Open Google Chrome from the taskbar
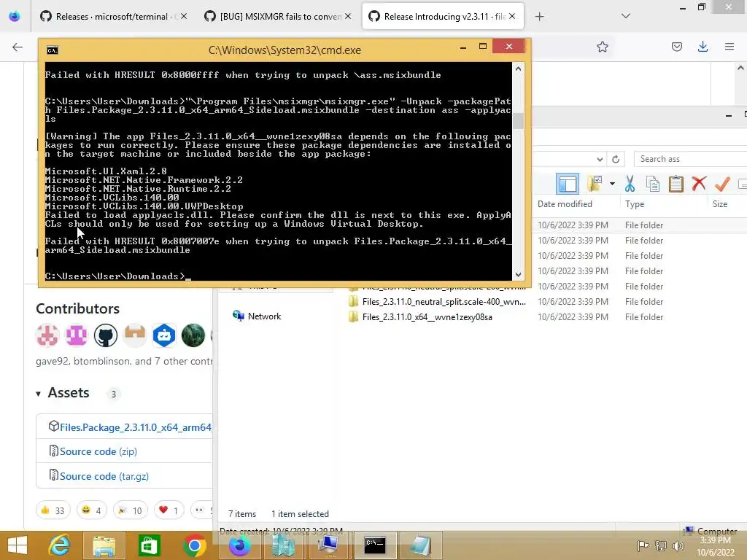The height and width of the screenshot is (560, 747). click(194, 545)
